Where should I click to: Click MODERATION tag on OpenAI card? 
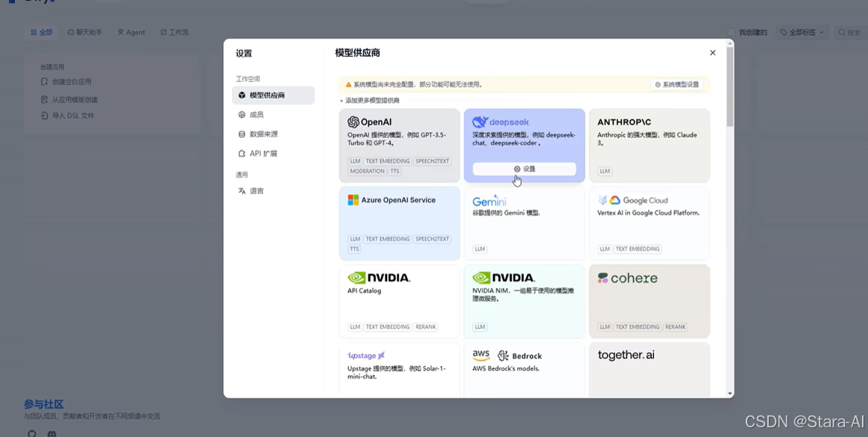tap(367, 171)
